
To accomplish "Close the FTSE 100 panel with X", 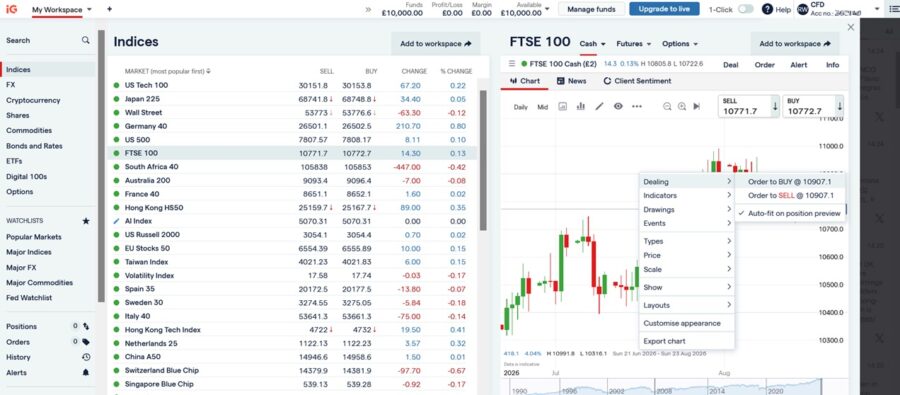I will pos(851,27).
